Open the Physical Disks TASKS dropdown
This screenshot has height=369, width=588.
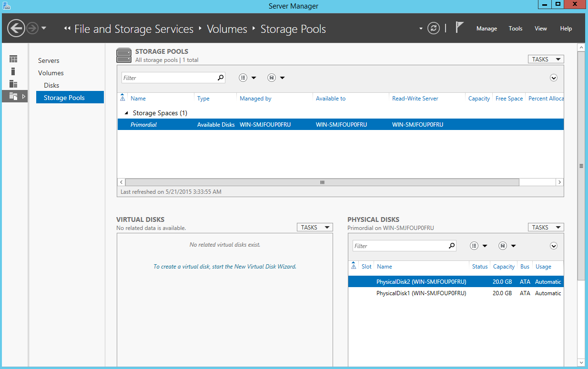[546, 228]
